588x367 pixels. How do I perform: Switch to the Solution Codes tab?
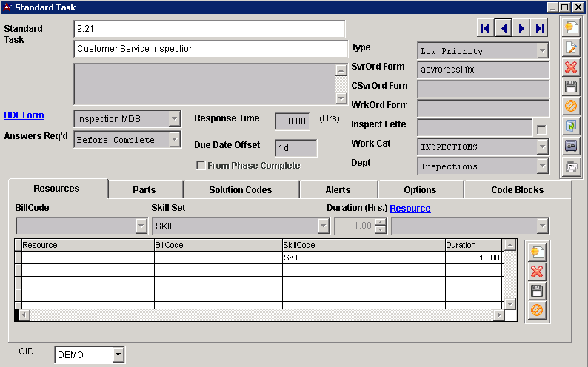point(241,190)
